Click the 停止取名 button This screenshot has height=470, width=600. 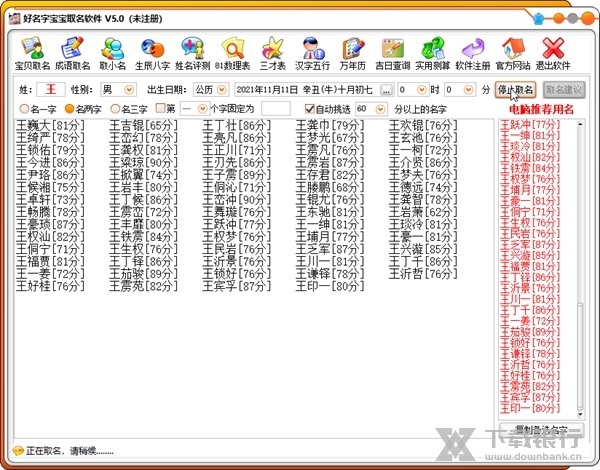[515, 90]
